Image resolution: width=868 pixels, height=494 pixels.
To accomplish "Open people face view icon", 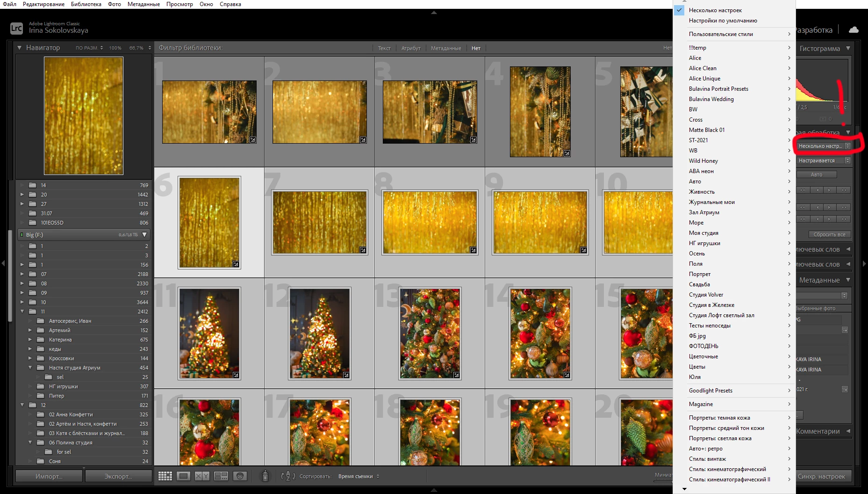I will coord(240,476).
